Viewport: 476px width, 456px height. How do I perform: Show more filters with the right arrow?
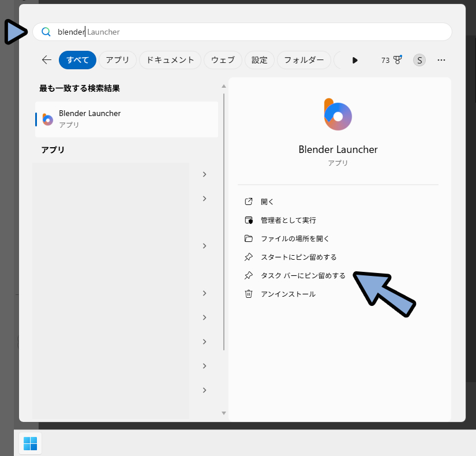[x=355, y=60]
